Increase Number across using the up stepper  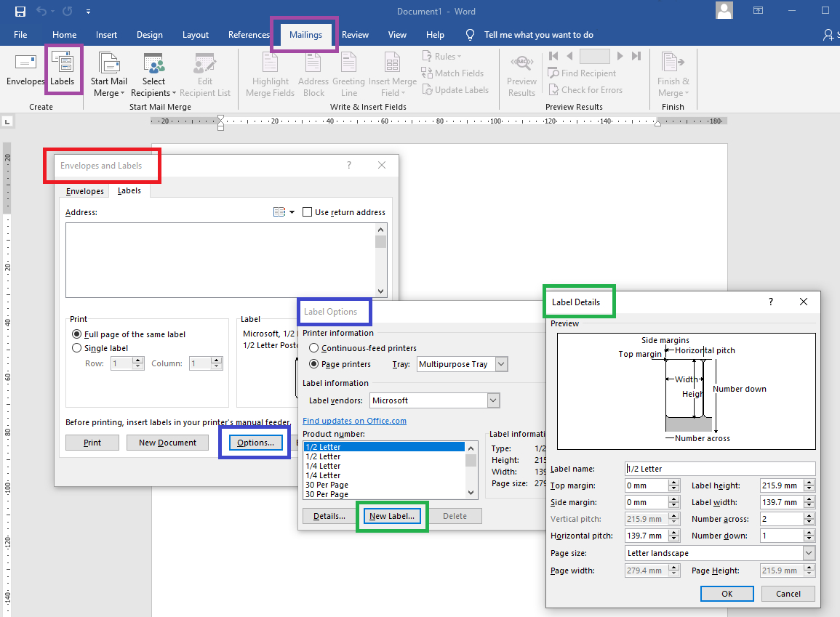click(x=809, y=515)
